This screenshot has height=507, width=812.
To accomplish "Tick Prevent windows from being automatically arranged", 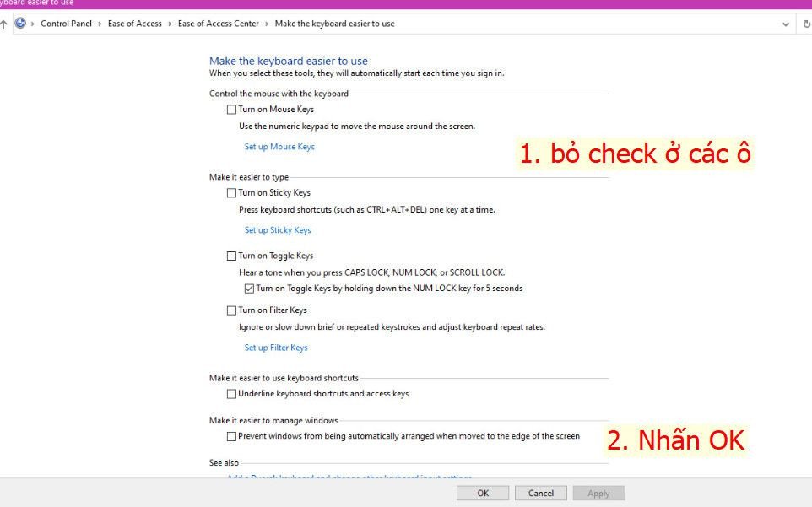I will point(231,437).
